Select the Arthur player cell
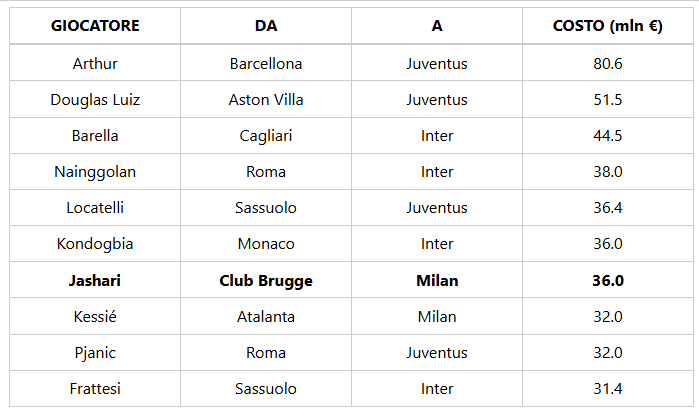The width and height of the screenshot is (699, 416). 95,64
